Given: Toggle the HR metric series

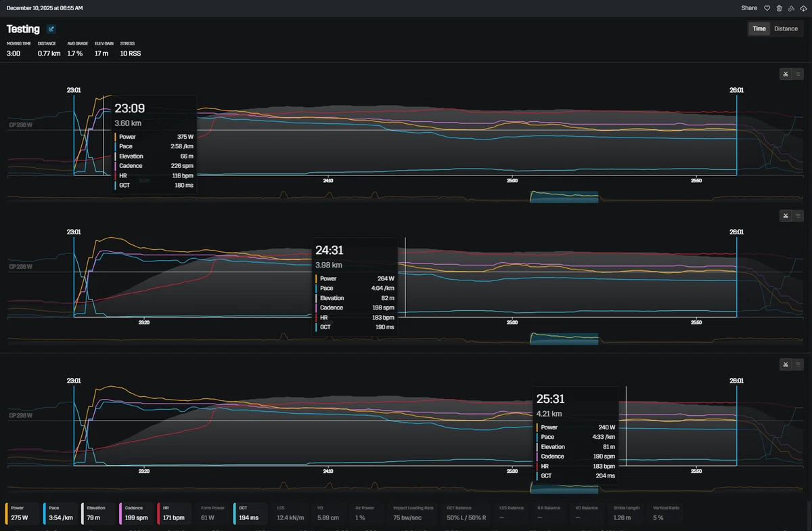Looking at the screenshot, I should point(175,513).
